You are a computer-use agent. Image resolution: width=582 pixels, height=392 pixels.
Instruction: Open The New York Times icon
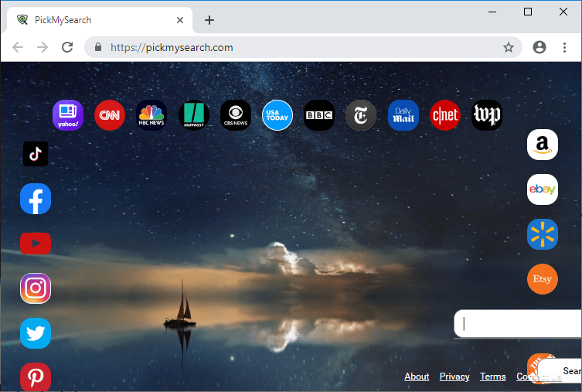tap(361, 115)
